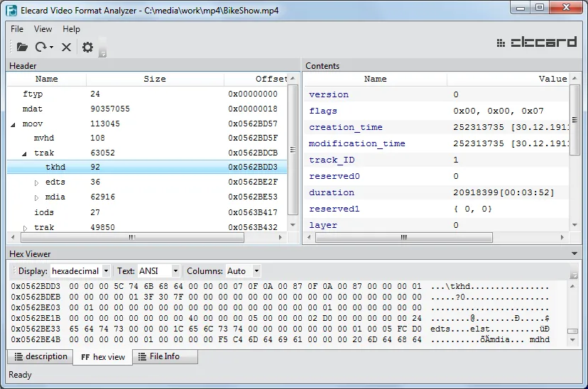The height and width of the screenshot is (389, 588).
Task: Expand the edts node
Action: (x=37, y=182)
